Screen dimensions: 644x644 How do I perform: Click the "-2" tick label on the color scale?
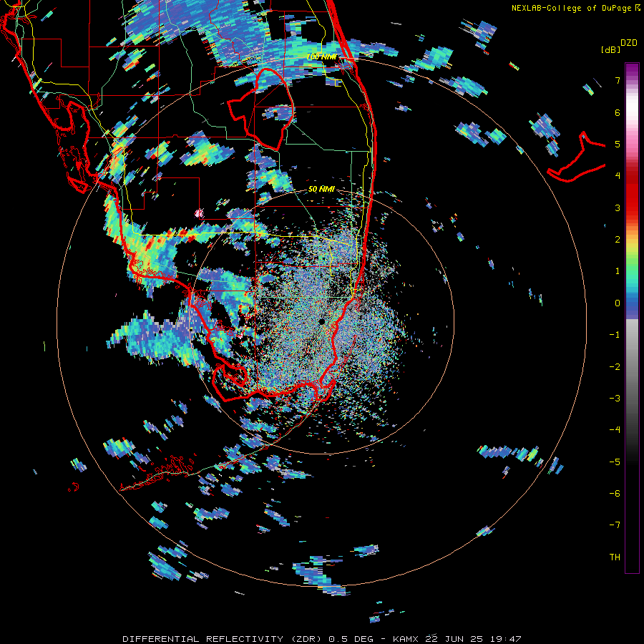pos(615,367)
